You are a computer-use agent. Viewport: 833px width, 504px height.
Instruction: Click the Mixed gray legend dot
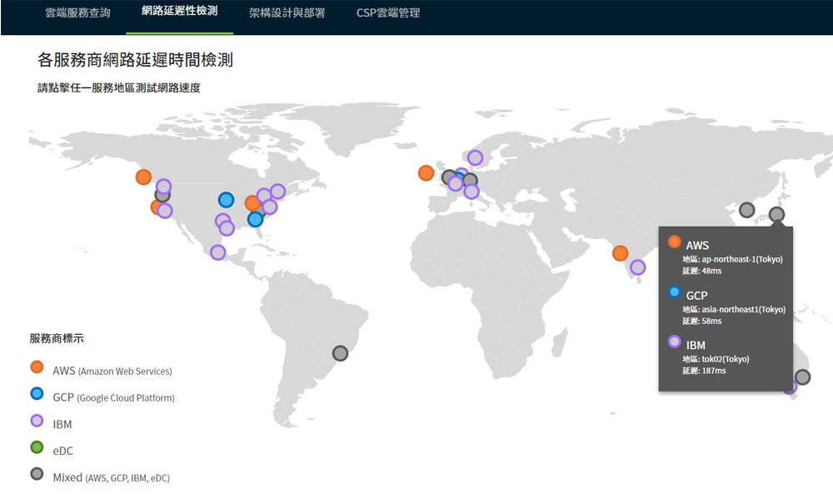pos(37,474)
